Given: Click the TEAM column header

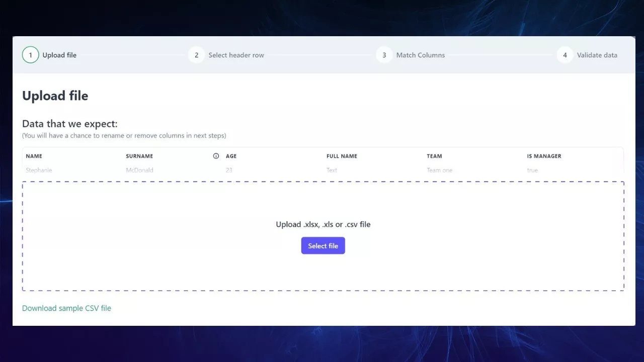Looking at the screenshot, I should click(434, 156).
